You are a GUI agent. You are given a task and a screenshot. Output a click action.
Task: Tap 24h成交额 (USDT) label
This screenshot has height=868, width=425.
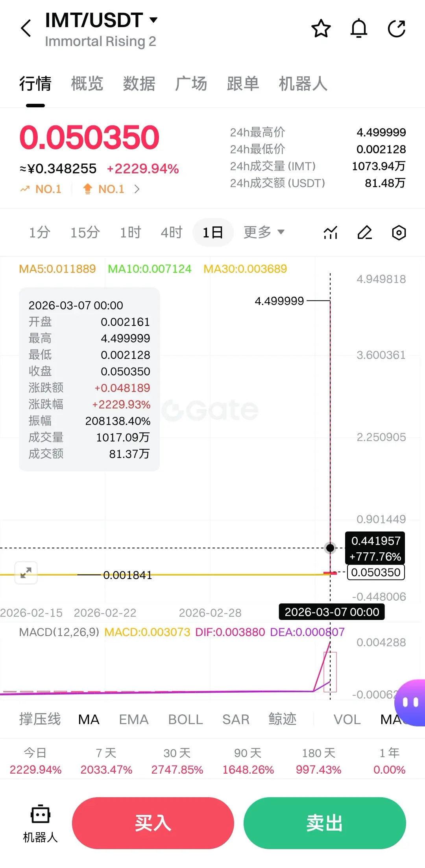(x=277, y=183)
